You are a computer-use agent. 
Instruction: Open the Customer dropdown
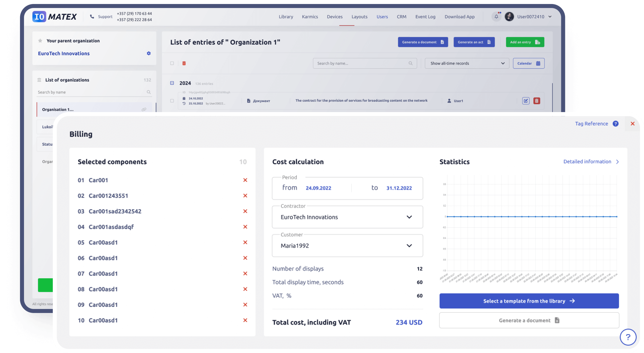(347, 245)
